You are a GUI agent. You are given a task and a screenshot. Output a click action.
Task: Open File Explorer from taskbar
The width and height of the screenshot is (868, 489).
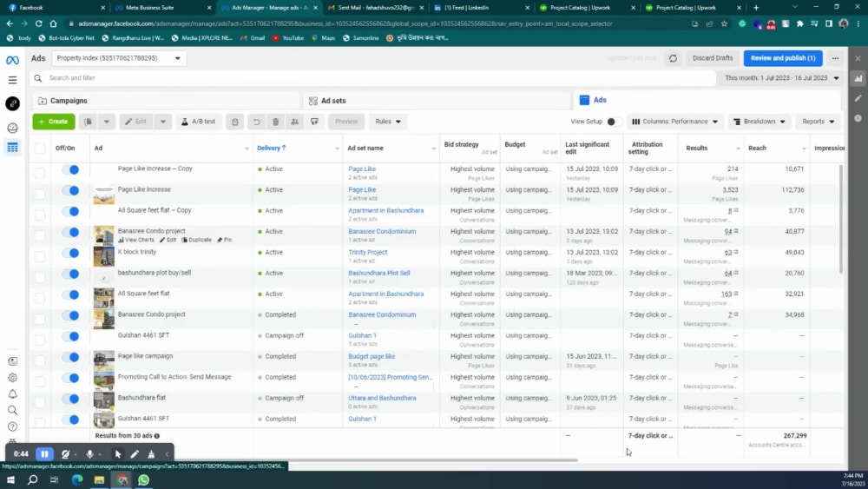click(x=99, y=479)
